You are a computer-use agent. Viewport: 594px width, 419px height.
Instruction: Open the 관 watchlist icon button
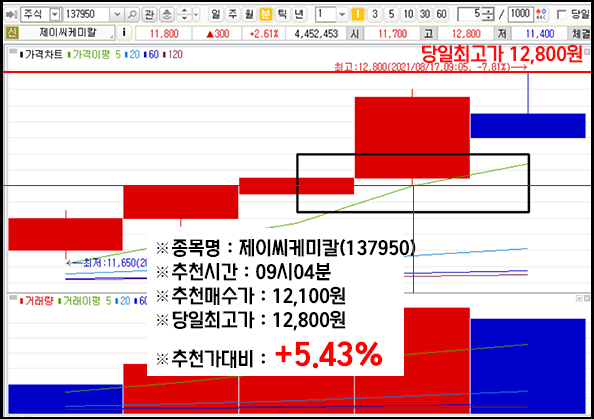pyautogui.click(x=150, y=14)
